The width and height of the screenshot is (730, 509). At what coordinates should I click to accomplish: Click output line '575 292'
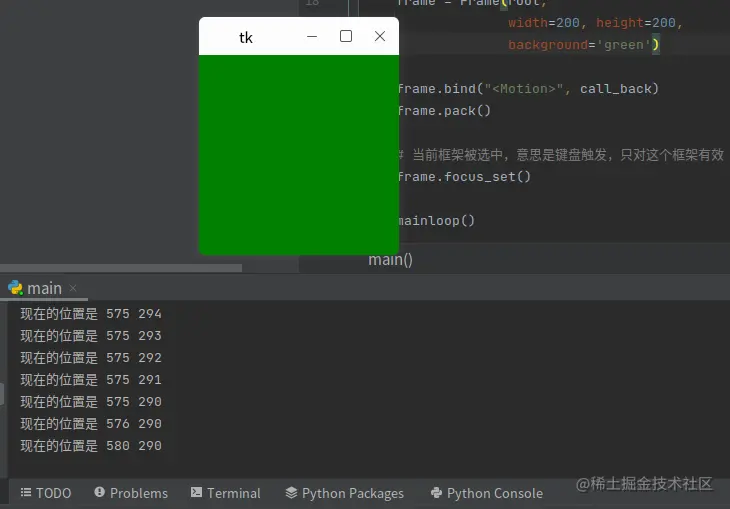[91, 358]
